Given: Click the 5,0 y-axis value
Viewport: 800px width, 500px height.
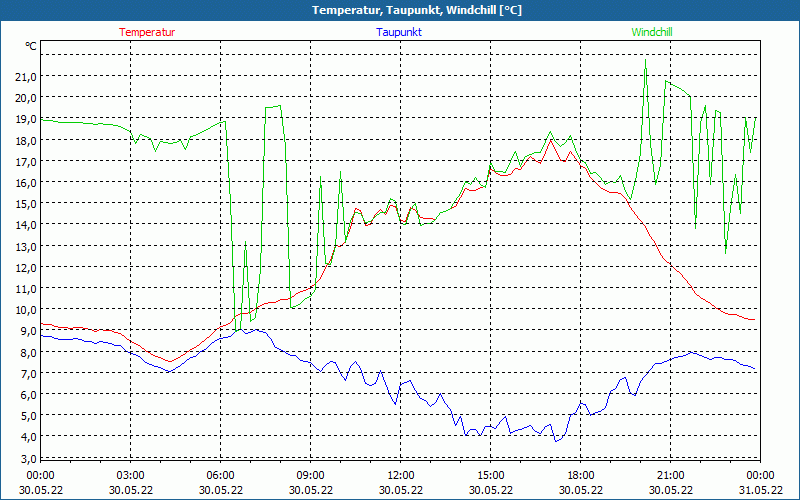Looking at the screenshot, I should pos(29,416).
